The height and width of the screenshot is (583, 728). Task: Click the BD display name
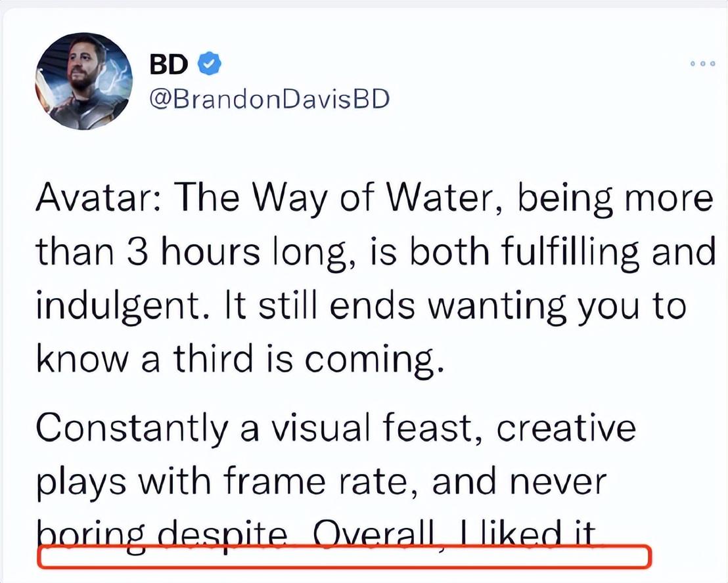click(x=169, y=64)
